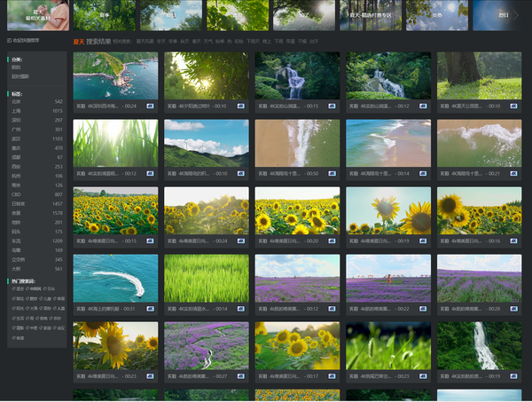This screenshot has width=532, height=402.
Task: Click the 4K badge on the 00:27 lavender path video
Action: tap(241, 376)
